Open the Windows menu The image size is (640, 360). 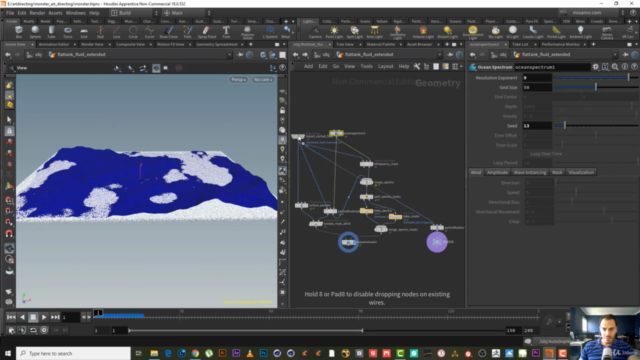76,13
